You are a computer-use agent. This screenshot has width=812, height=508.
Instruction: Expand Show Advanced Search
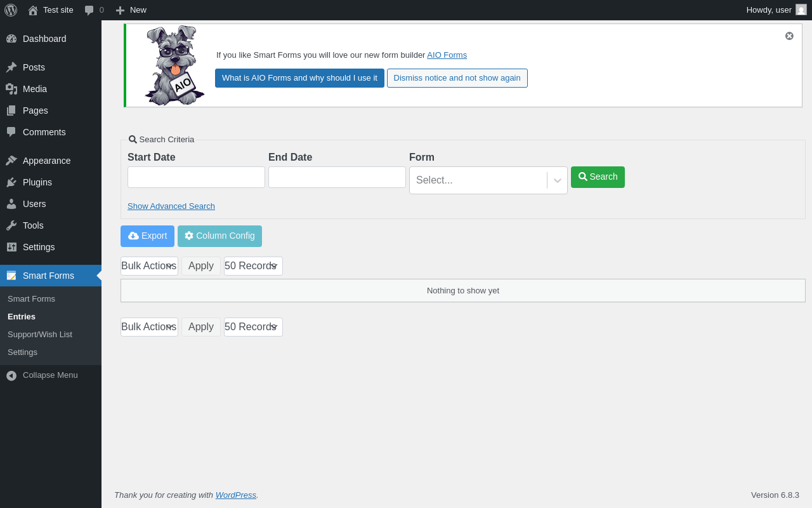[x=171, y=206]
